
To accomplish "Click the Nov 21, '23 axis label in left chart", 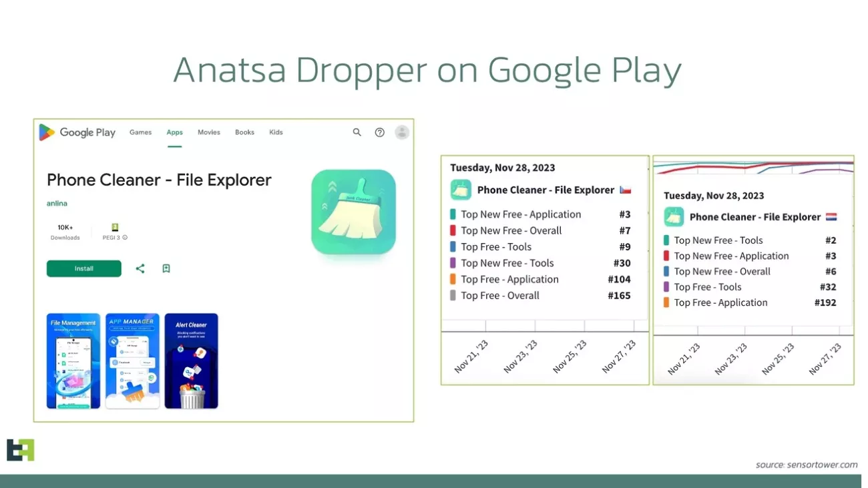I will pyautogui.click(x=471, y=356).
